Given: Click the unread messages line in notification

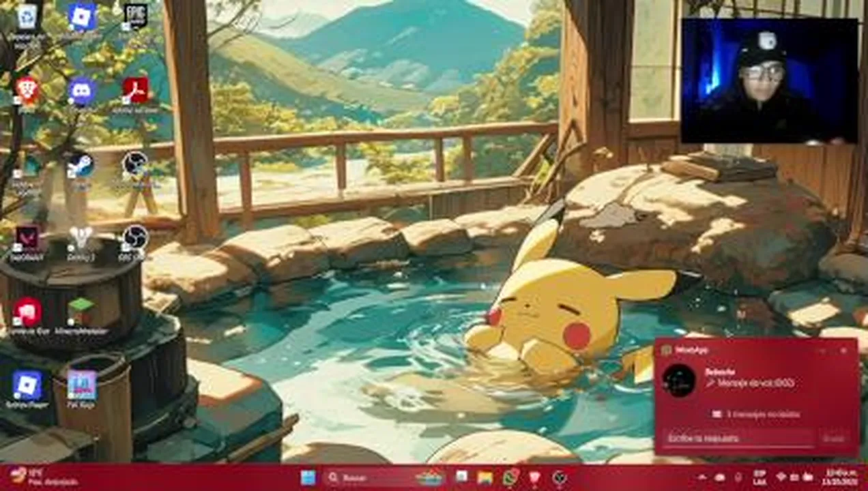Looking at the screenshot, I should point(756,414).
